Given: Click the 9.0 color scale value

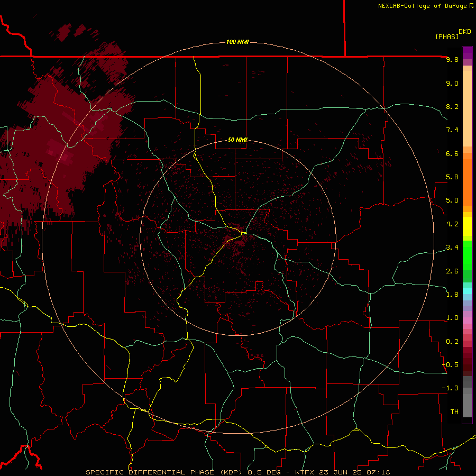Looking at the screenshot, I should [452, 83].
